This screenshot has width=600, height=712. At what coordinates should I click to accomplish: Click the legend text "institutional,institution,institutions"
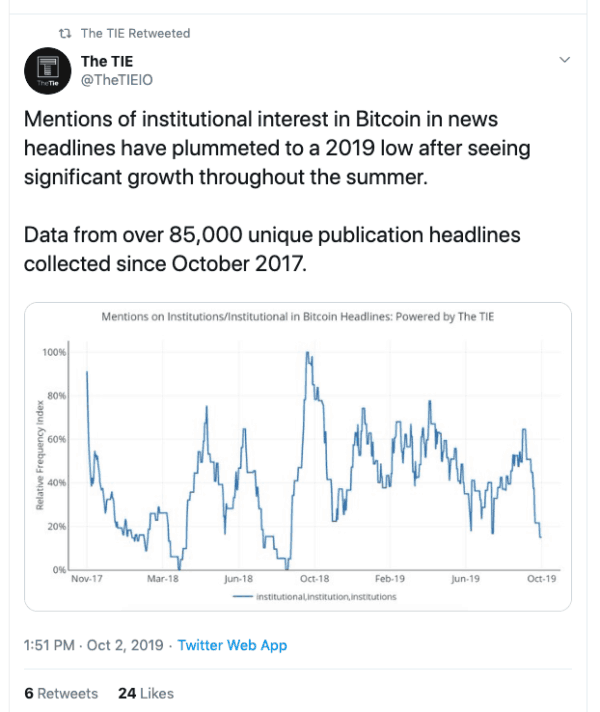pyautogui.click(x=326, y=596)
